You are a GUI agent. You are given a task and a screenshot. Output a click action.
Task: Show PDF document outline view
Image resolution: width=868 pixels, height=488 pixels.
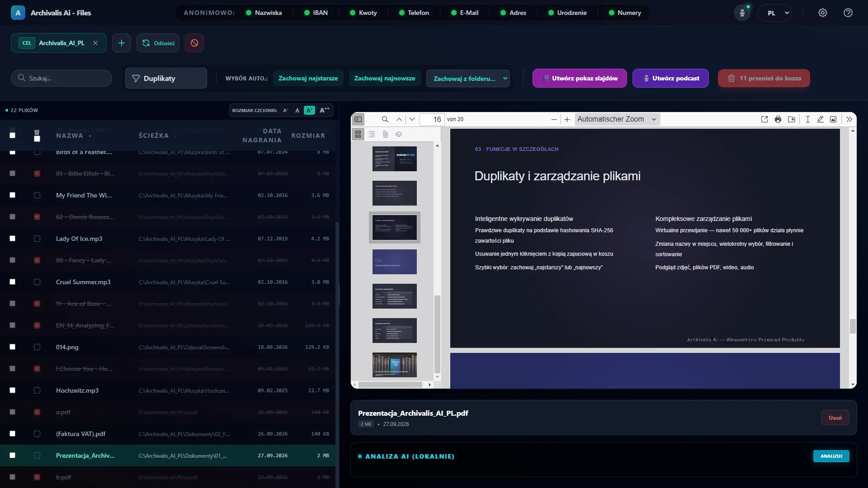pyautogui.click(x=372, y=134)
